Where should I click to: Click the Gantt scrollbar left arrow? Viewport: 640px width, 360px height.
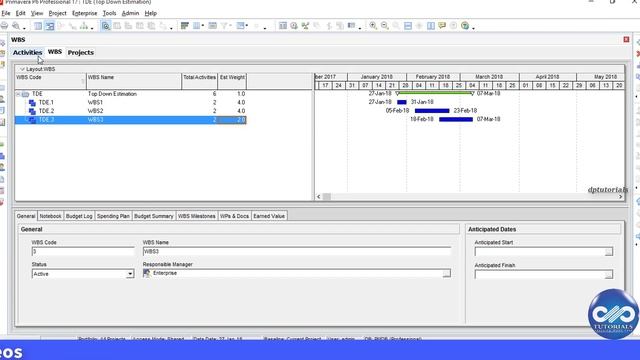click(x=318, y=197)
